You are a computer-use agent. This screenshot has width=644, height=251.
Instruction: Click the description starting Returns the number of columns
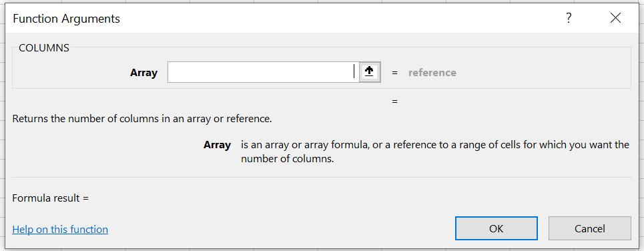point(142,119)
